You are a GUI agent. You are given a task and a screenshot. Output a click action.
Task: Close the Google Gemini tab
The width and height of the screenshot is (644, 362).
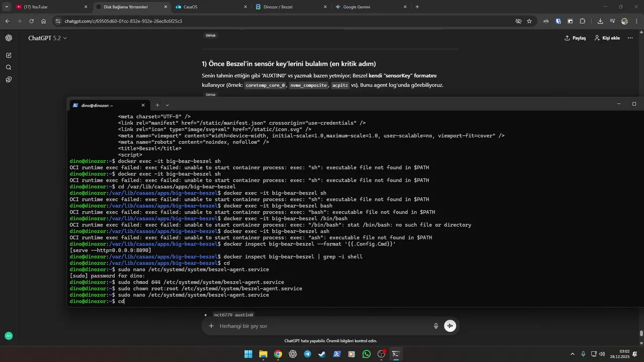click(405, 7)
